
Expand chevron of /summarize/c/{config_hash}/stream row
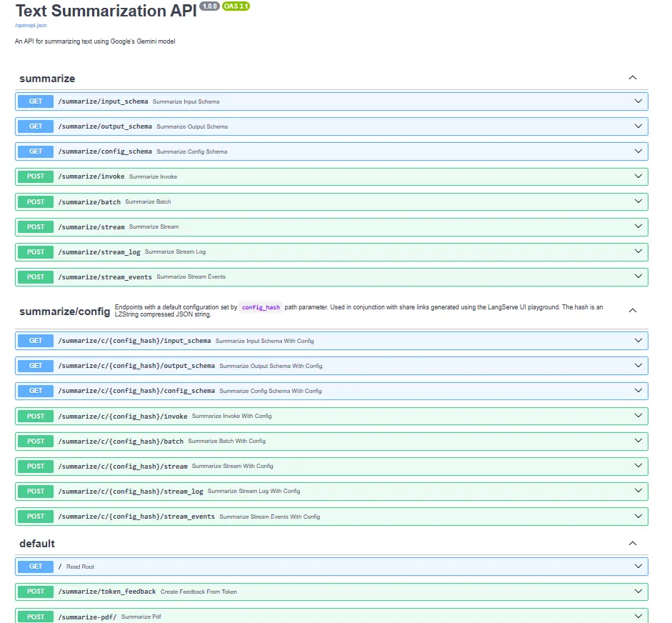(x=638, y=466)
